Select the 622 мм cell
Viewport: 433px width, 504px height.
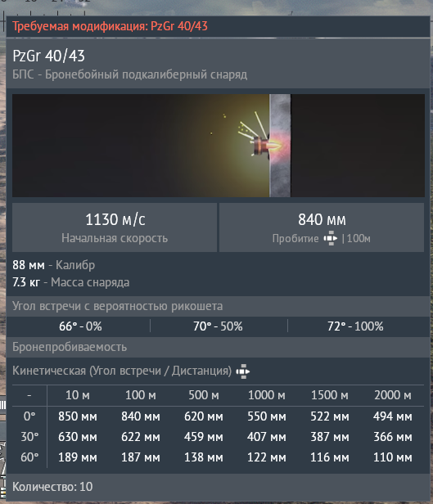141,437
